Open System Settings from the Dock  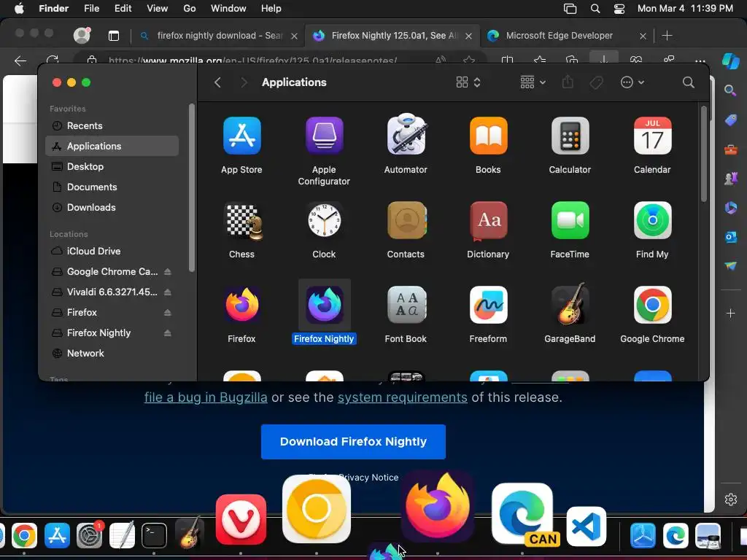pos(90,535)
